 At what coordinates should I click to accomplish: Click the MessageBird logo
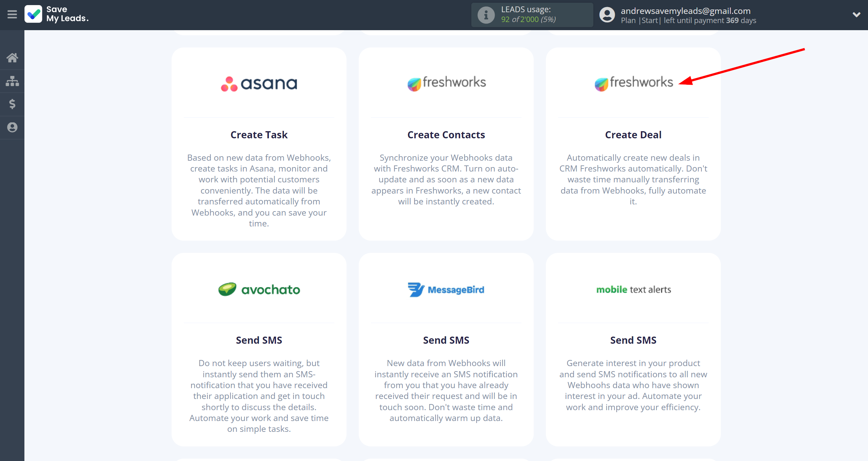pyautogui.click(x=446, y=289)
